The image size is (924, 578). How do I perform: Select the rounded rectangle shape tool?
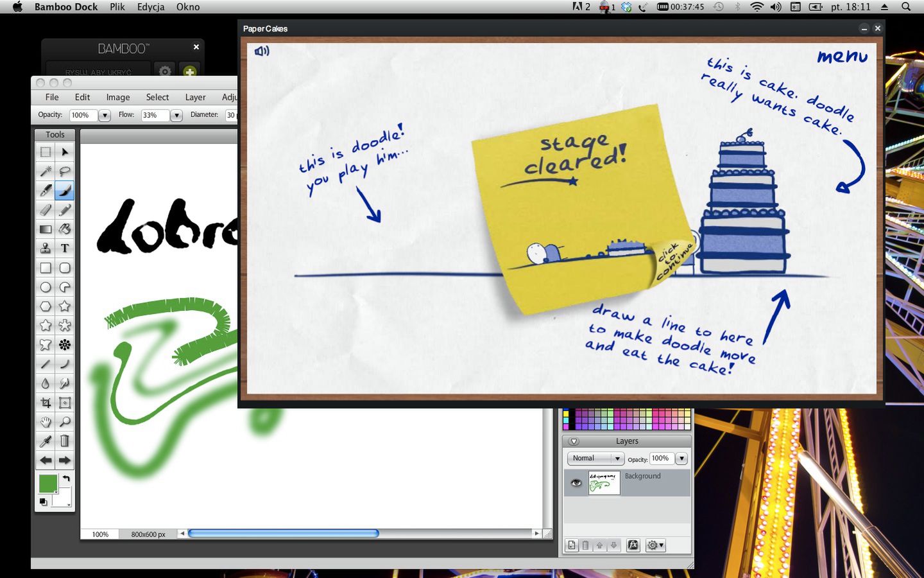click(65, 268)
